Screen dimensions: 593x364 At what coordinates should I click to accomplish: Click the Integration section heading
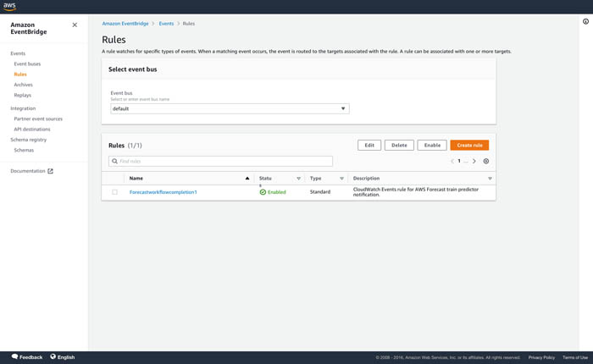pos(23,108)
